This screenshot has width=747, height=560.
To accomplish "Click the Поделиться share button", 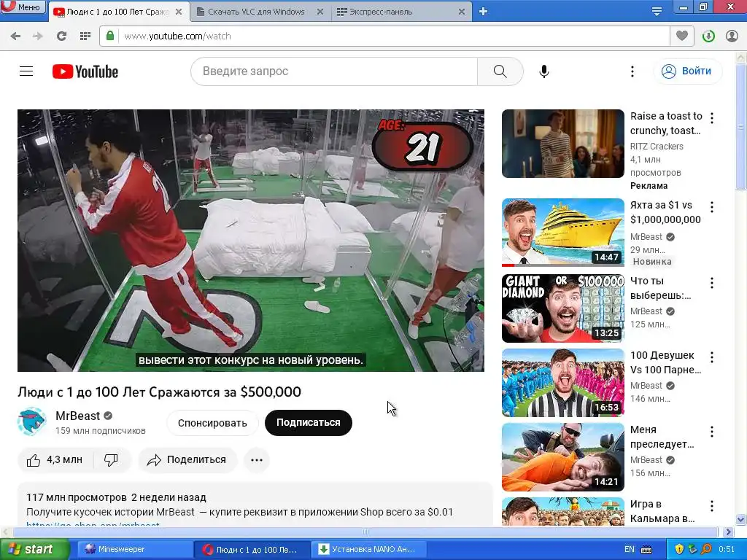I will pos(187,460).
